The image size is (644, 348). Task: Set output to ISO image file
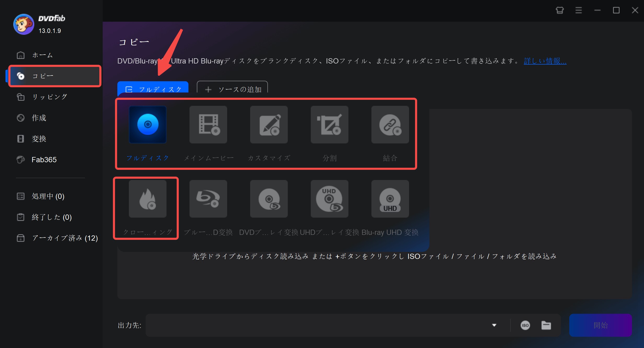[525, 325]
